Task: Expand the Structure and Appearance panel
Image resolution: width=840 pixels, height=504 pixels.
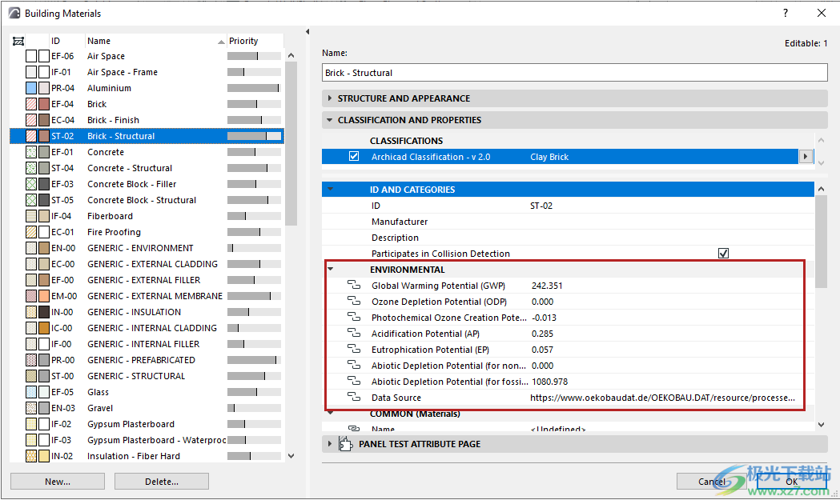Action: (330, 98)
